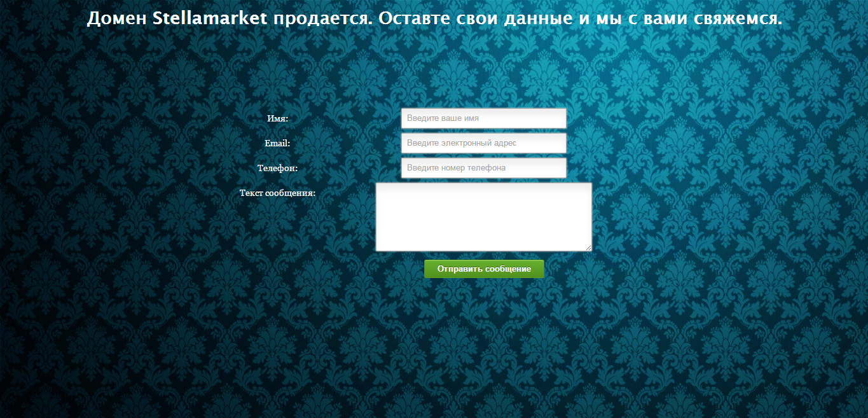Click the 'Телефон:' label
Image resolution: width=868 pixels, height=418 pixels.
(x=277, y=168)
